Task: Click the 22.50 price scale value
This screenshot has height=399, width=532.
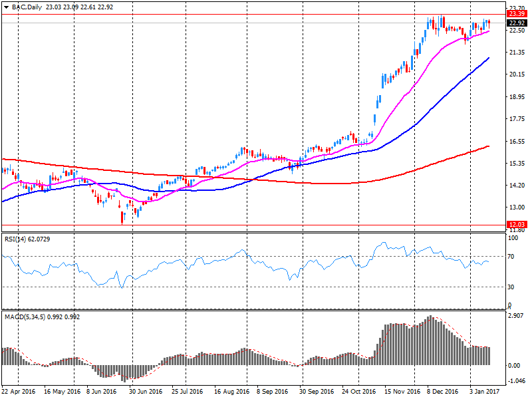Action: [517, 30]
